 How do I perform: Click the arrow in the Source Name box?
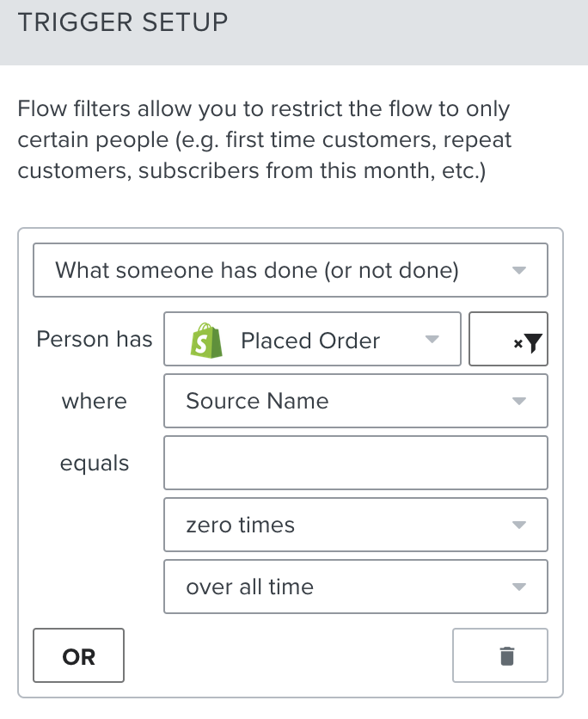click(518, 402)
